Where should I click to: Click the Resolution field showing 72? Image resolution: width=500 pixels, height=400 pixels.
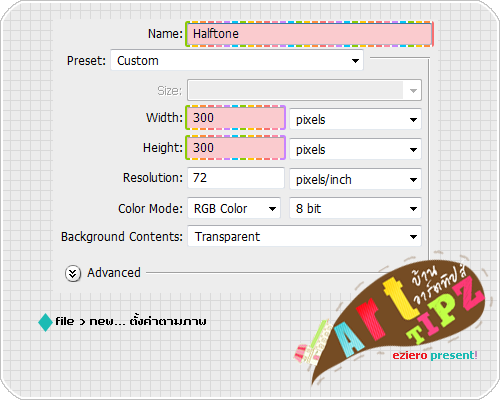tap(236, 178)
